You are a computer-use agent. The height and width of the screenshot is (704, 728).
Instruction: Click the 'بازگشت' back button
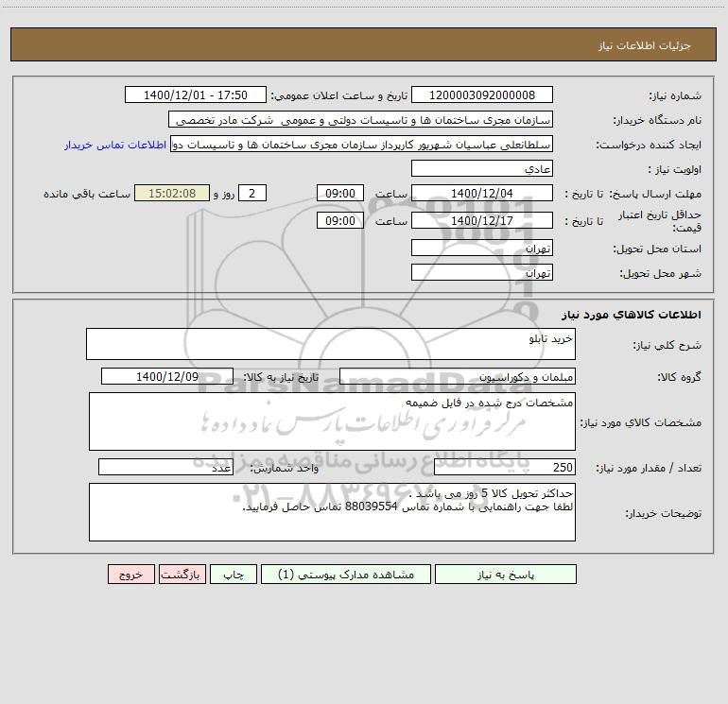[x=182, y=574]
